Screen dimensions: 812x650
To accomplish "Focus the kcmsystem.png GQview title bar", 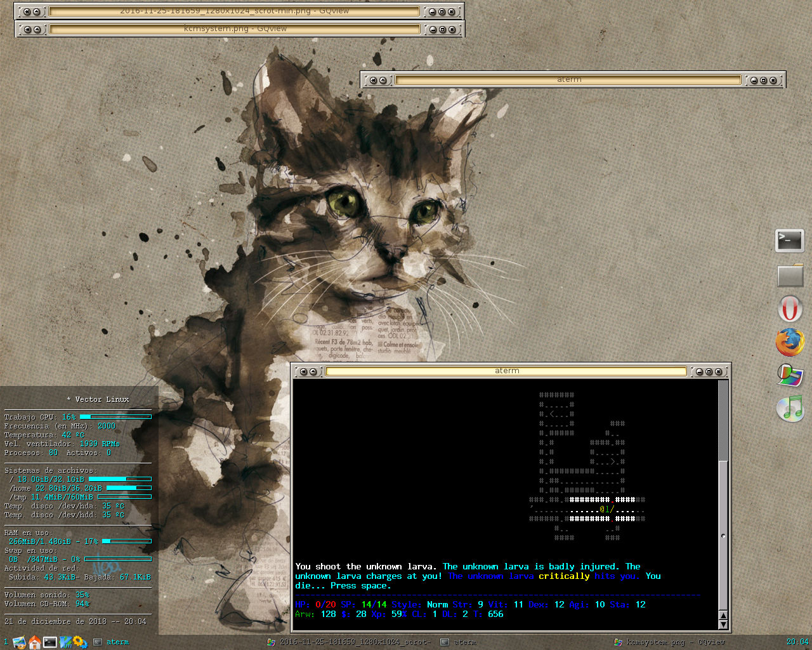I will 235,29.
